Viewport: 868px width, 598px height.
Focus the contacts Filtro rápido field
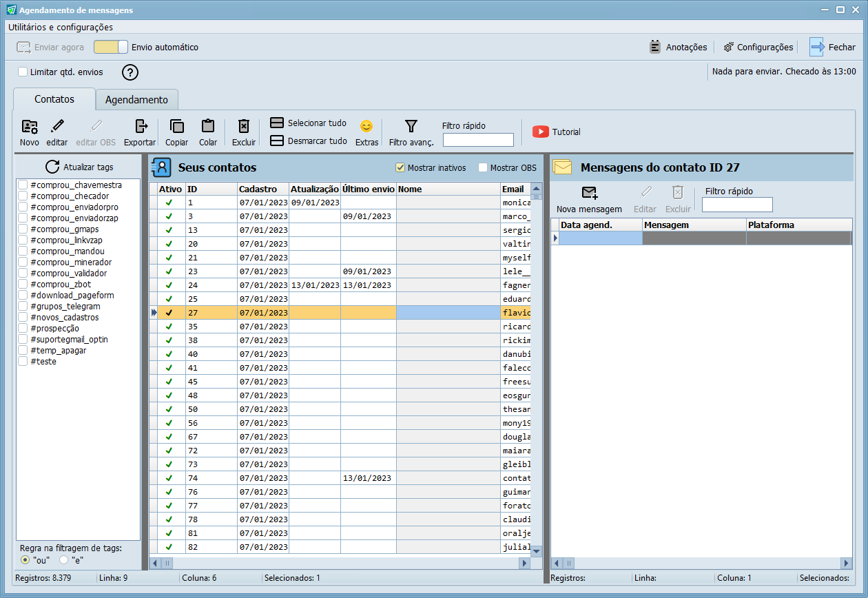click(478, 140)
